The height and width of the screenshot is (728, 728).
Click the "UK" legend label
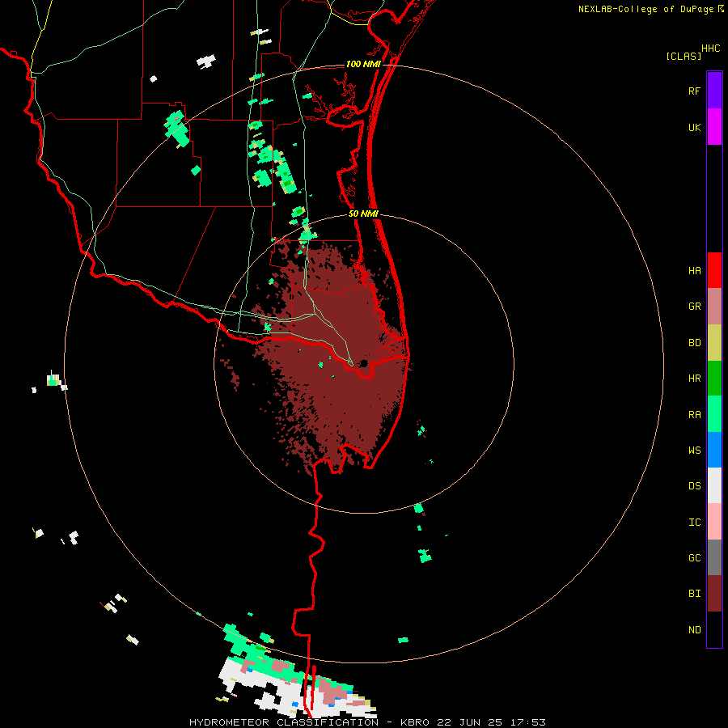[694, 127]
